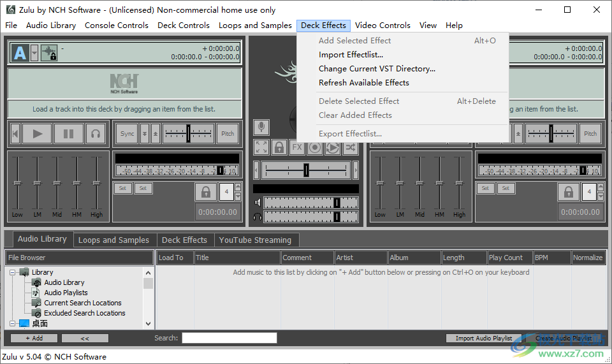
Task: Click the crossfader slider in the center panel
Action: pyautogui.click(x=306, y=170)
